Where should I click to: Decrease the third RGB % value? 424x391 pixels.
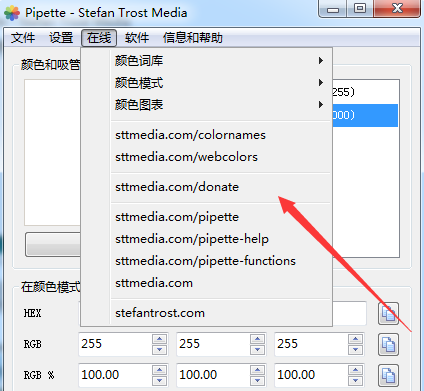pyautogui.click(x=356, y=381)
